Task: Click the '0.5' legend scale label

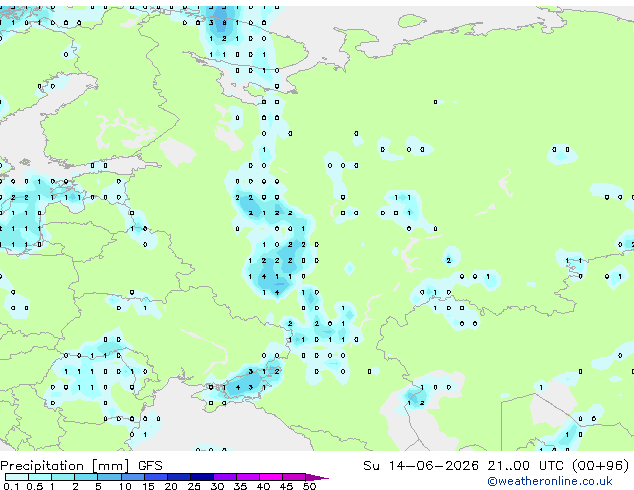Action: [x=35, y=486]
